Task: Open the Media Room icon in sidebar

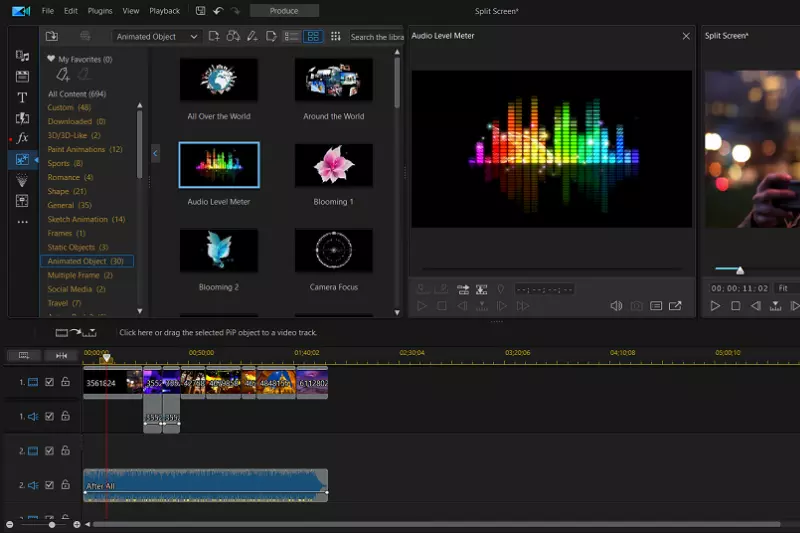Action: [x=22, y=55]
